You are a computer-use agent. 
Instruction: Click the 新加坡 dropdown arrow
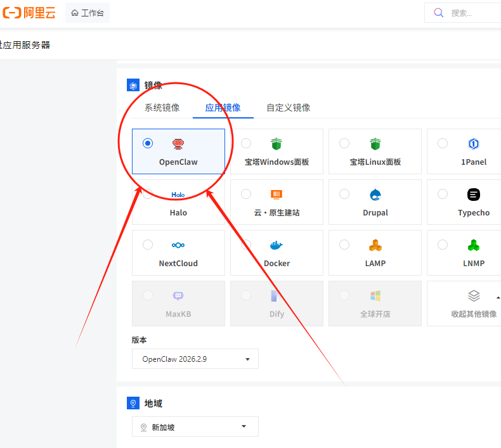pyautogui.click(x=244, y=426)
